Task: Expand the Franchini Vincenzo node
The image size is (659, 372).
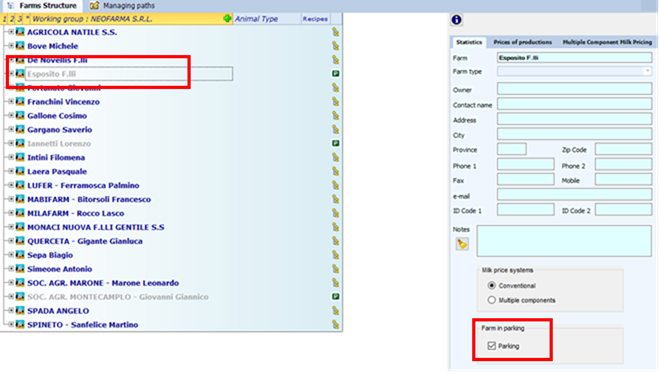Action: 11,102
